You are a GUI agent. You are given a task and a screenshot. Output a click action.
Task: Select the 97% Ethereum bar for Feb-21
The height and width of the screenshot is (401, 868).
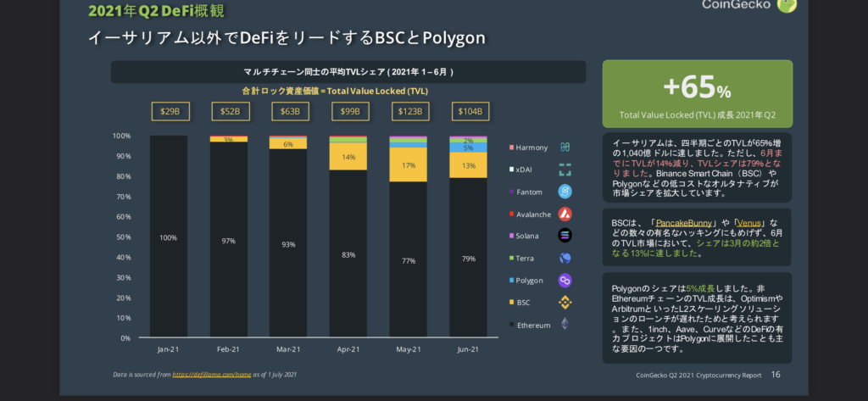(x=229, y=240)
